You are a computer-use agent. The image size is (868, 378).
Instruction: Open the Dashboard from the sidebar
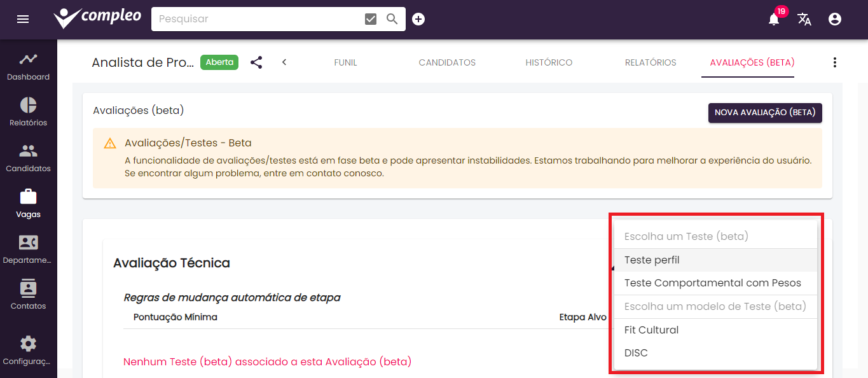point(28,66)
